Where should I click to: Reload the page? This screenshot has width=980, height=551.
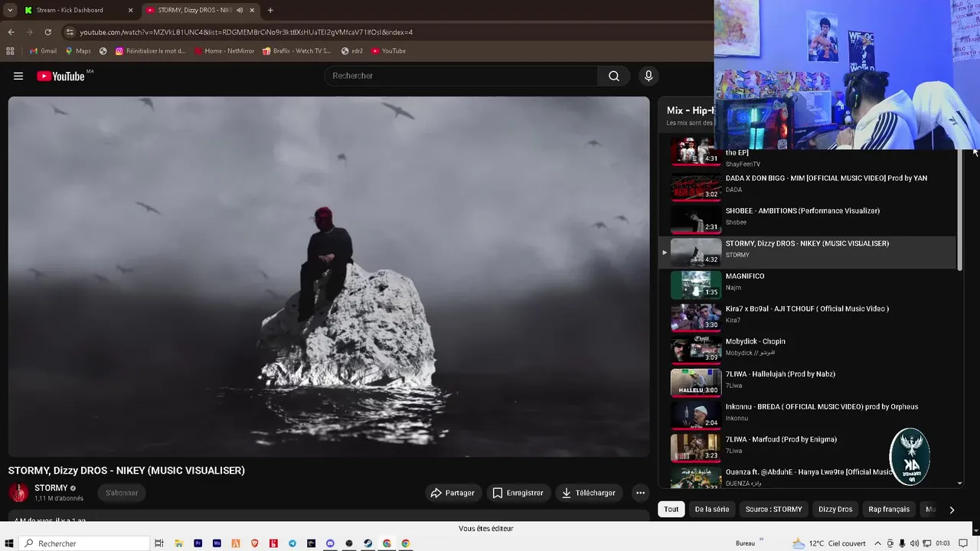47,32
